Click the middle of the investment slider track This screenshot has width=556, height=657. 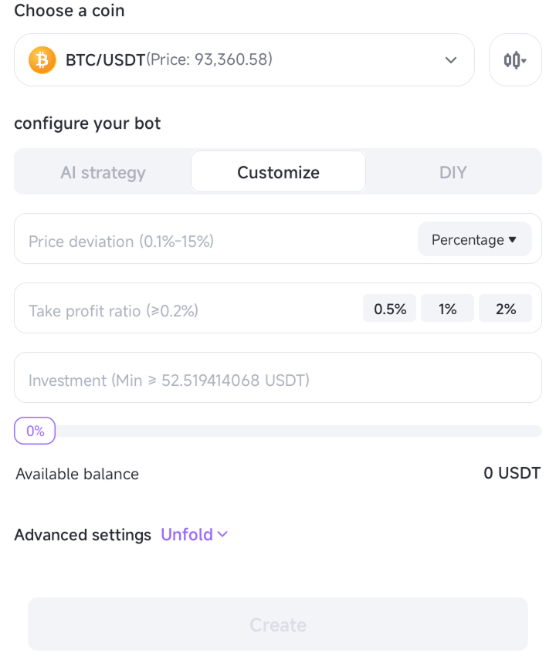[298, 431]
